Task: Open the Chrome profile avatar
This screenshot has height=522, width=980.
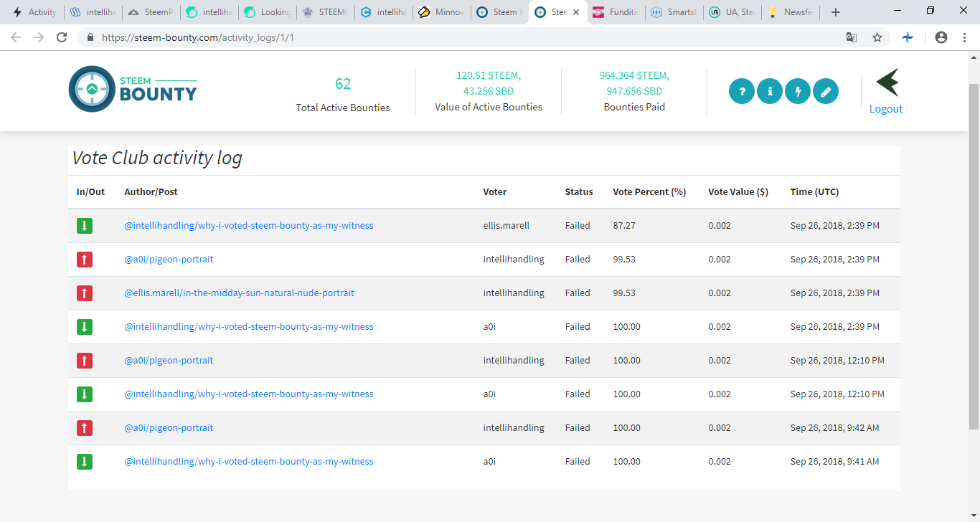Action: [941, 37]
